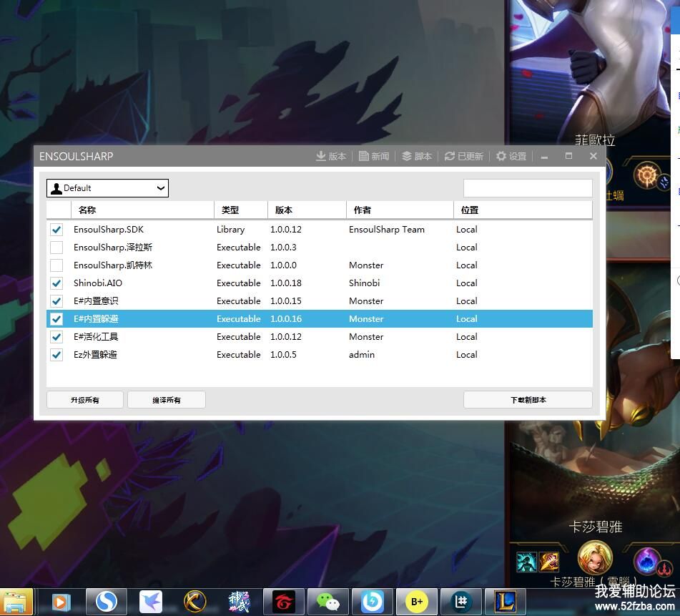Enable the EnsoulSharp.凯特林 checkbox
Viewport: 680px width, 616px height.
[x=56, y=265]
